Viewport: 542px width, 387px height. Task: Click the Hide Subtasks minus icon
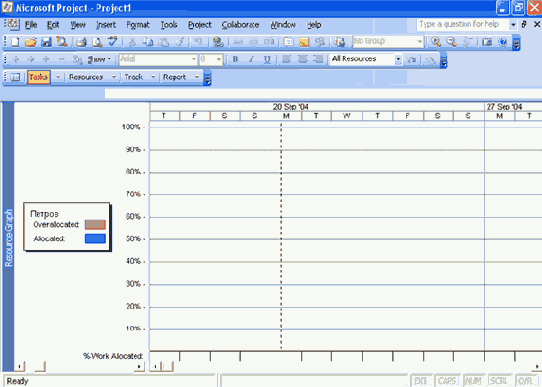[62, 59]
